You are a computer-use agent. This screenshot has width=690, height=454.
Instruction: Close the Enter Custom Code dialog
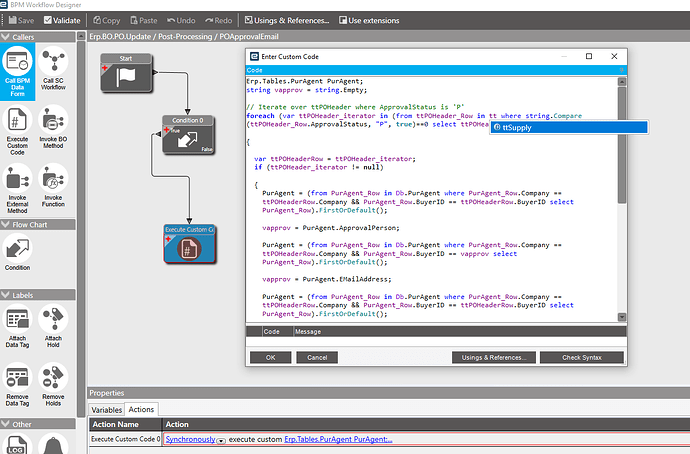click(x=614, y=56)
